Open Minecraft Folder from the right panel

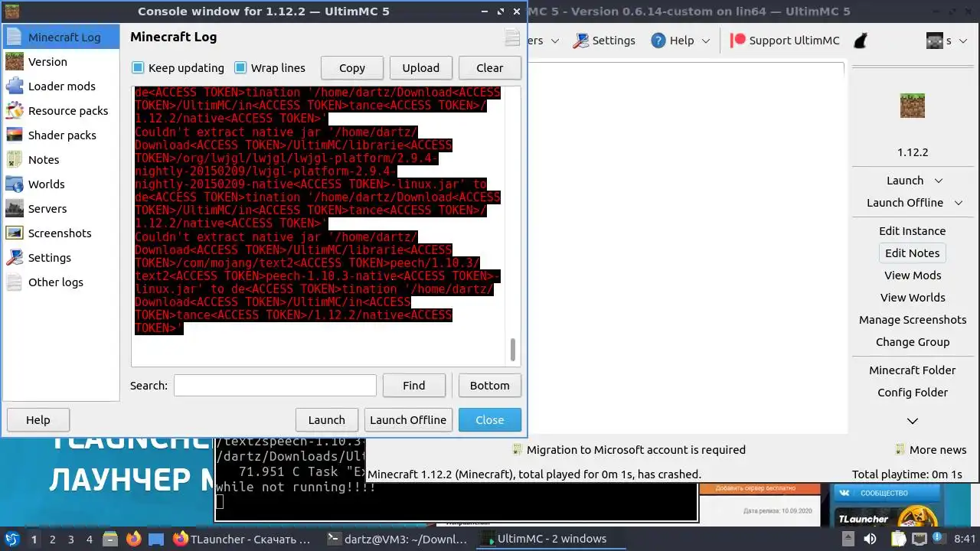click(x=913, y=370)
